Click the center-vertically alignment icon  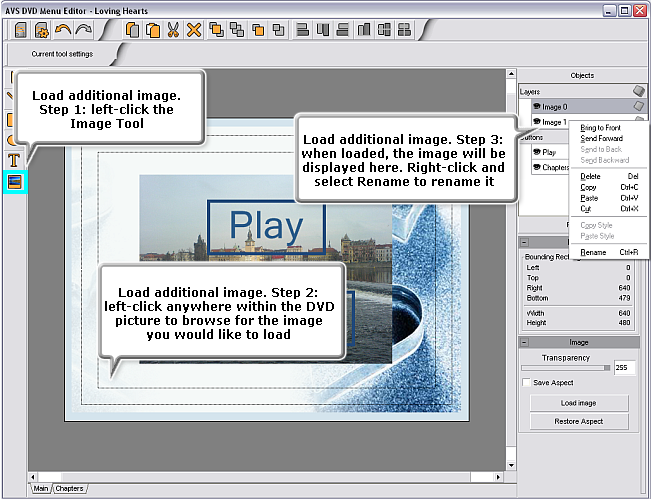point(404,30)
